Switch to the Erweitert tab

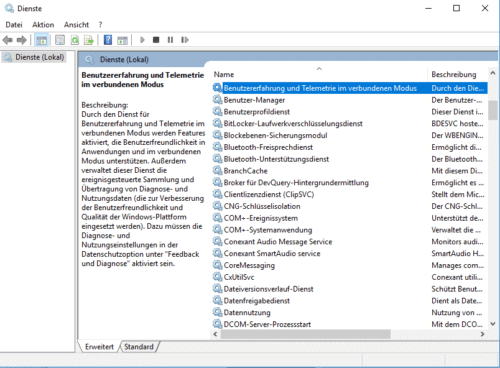tap(99, 347)
